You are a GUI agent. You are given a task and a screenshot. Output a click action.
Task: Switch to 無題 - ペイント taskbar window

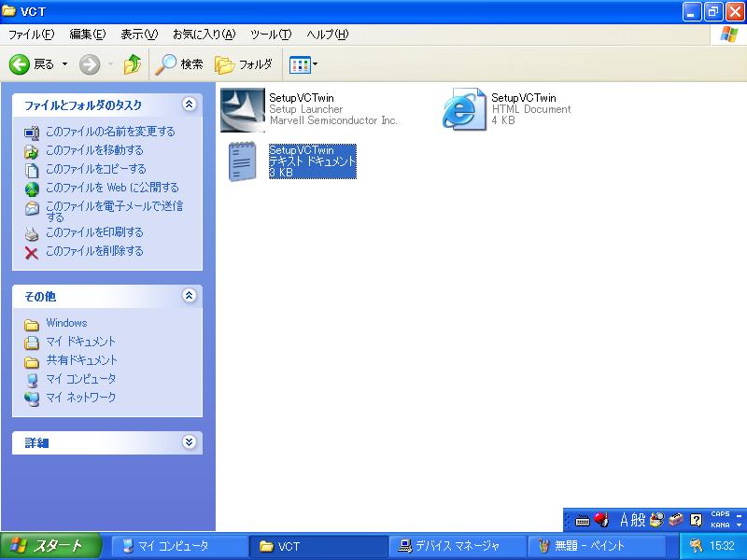point(596,546)
